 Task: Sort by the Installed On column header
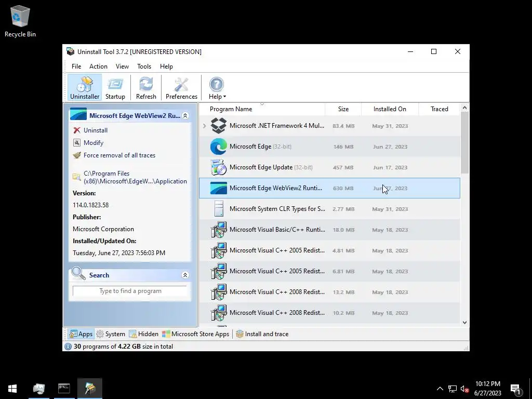tap(390, 109)
